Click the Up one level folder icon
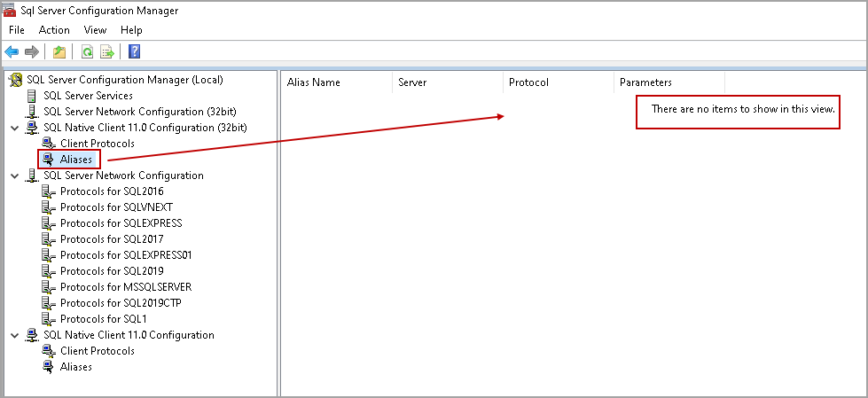The height and width of the screenshot is (398, 868). [59, 52]
